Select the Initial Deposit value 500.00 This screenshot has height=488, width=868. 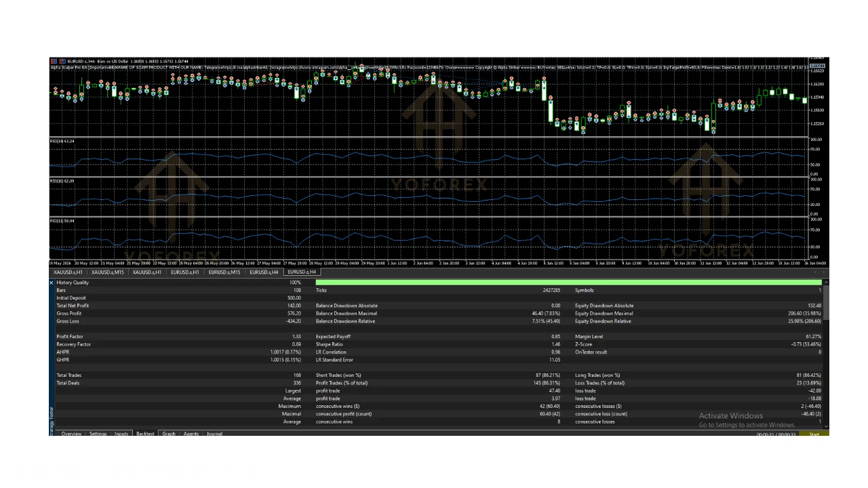tap(294, 298)
